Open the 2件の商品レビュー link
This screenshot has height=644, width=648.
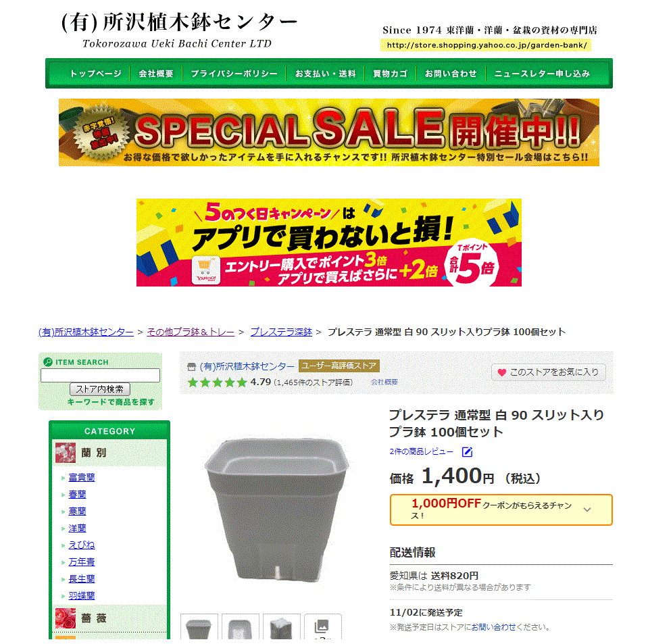pos(421,451)
